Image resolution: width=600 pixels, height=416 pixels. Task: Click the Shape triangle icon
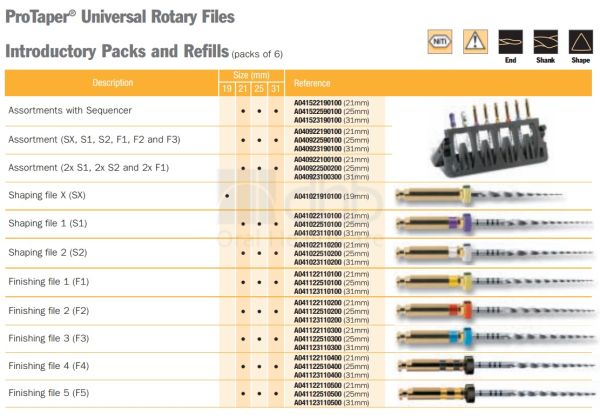pos(581,42)
